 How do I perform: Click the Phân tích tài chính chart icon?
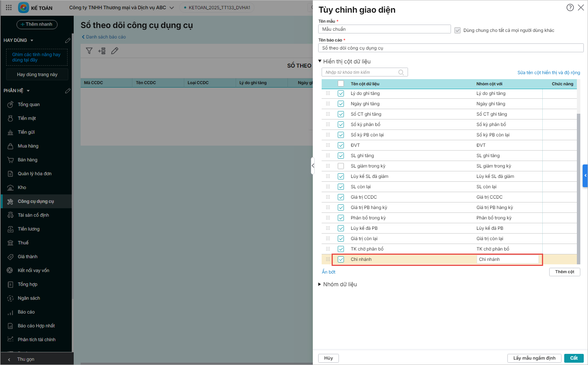coord(10,340)
